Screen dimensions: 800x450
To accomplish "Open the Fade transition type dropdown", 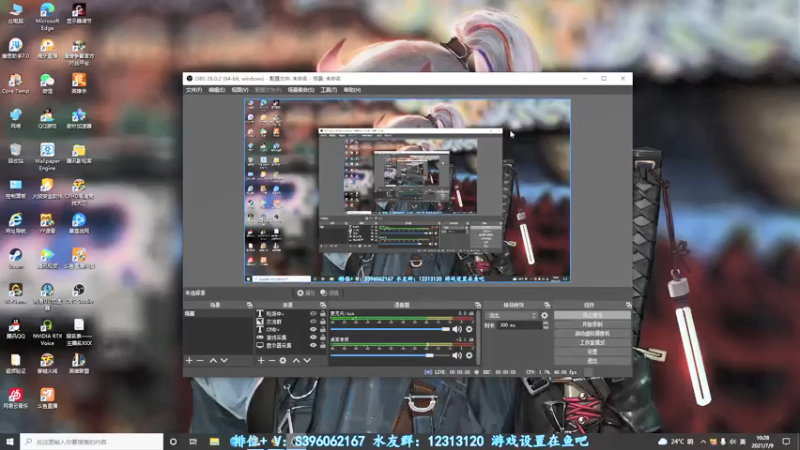I will pyautogui.click(x=511, y=315).
